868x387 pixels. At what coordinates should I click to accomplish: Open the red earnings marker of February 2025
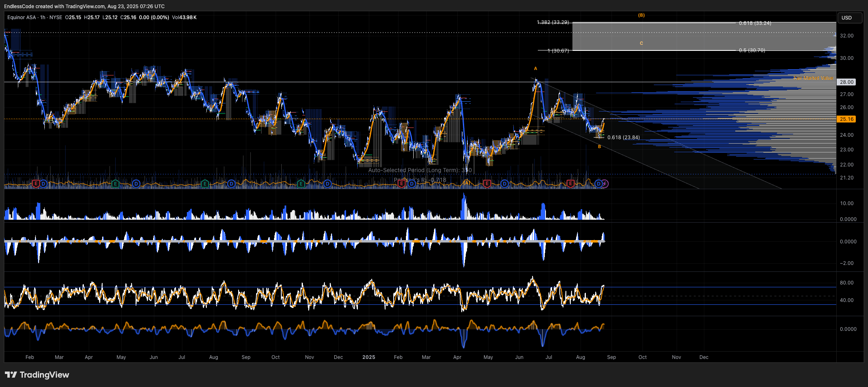[x=402, y=184]
